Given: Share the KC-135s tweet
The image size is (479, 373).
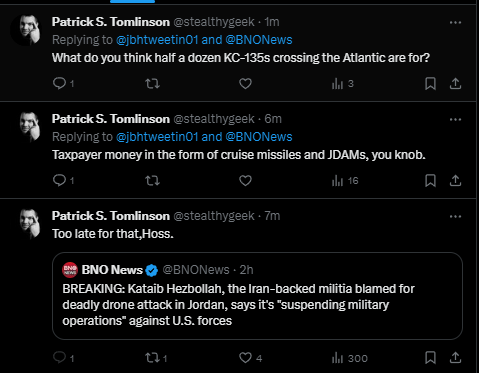Looking at the screenshot, I should click(x=455, y=83).
